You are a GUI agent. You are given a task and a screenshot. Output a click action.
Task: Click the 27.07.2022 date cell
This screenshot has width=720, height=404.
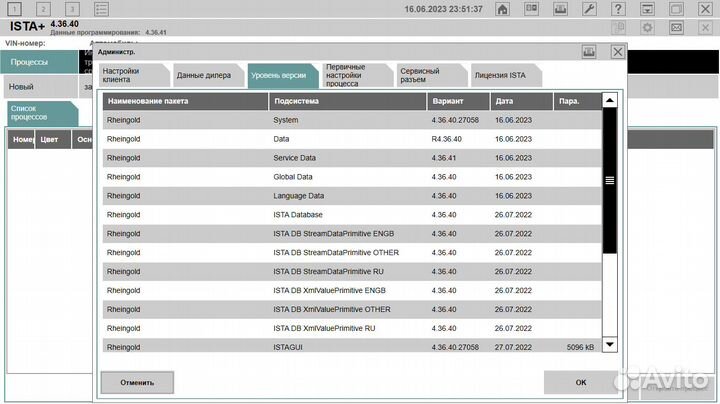pyautogui.click(x=513, y=348)
